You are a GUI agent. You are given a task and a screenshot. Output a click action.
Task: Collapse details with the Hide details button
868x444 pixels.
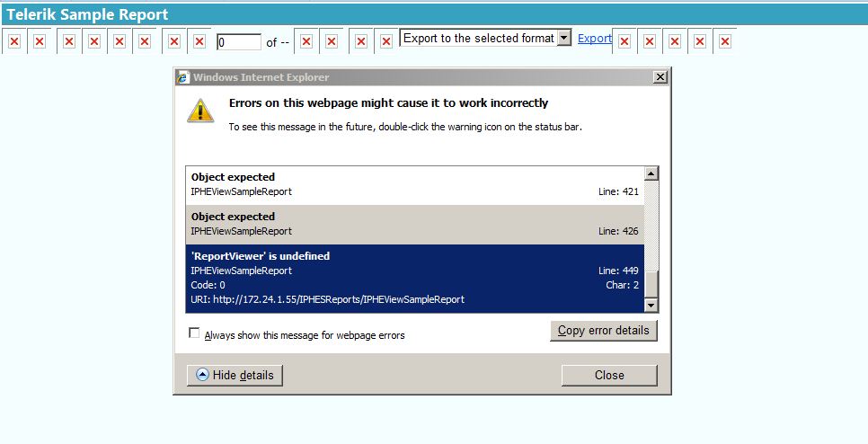pos(235,376)
